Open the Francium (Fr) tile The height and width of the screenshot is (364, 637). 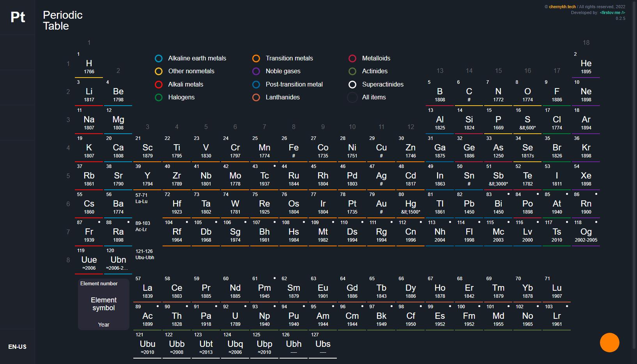pyautogui.click(x=89, y=232)
